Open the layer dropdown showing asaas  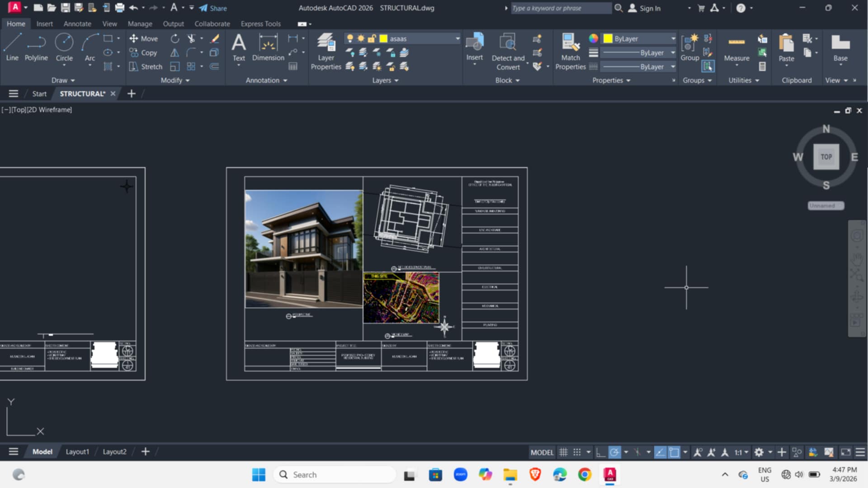[457, 39]
